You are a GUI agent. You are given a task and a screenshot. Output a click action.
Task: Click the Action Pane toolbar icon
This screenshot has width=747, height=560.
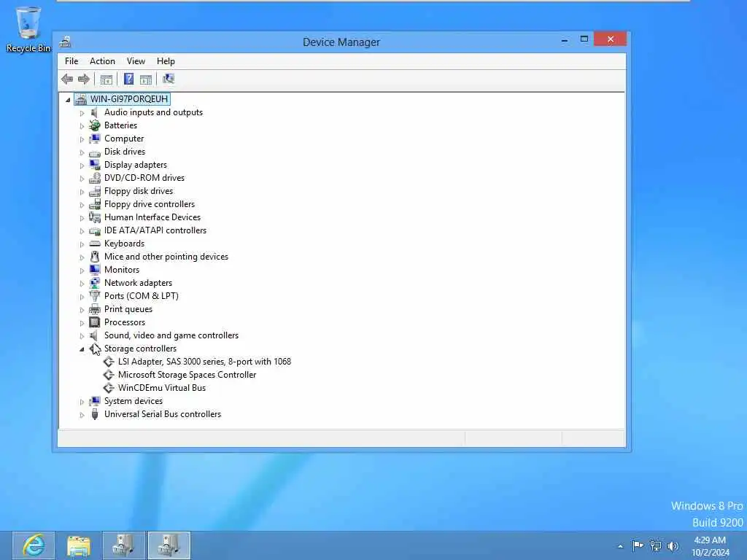(146, 79)
